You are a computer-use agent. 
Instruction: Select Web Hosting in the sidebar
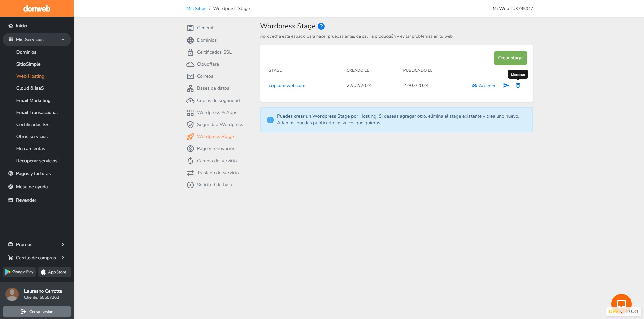click(30, 76)
